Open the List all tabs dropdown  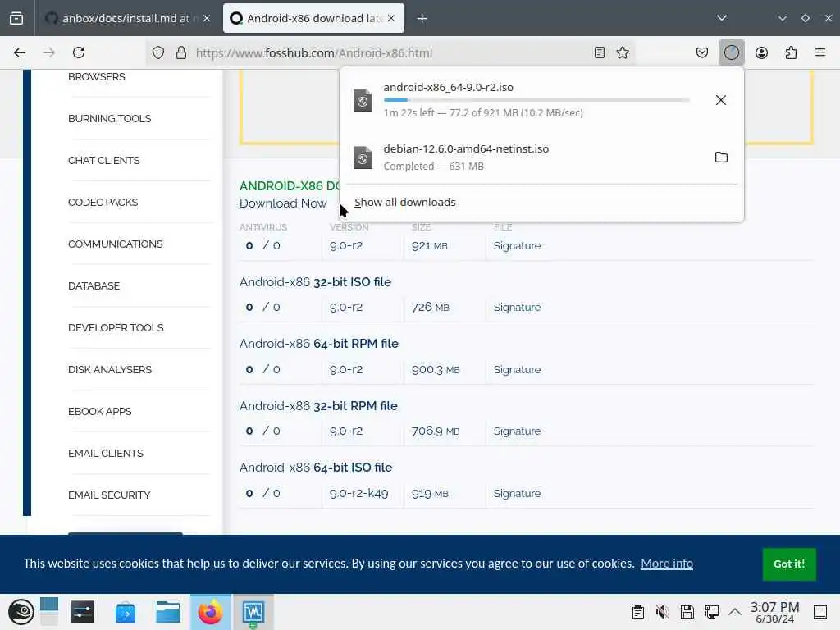click(722, 18)
